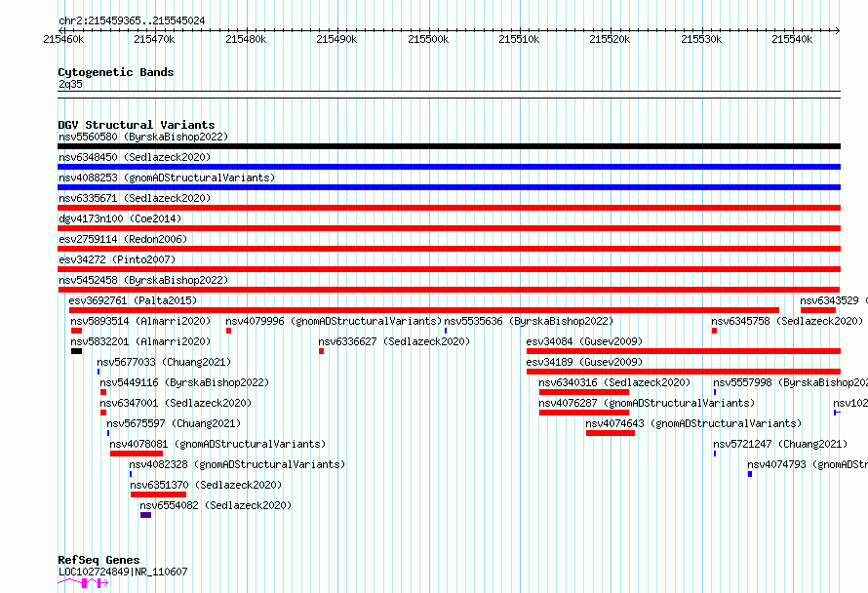Select nsv5675597 (Chuang2021) label

[174, 423]
